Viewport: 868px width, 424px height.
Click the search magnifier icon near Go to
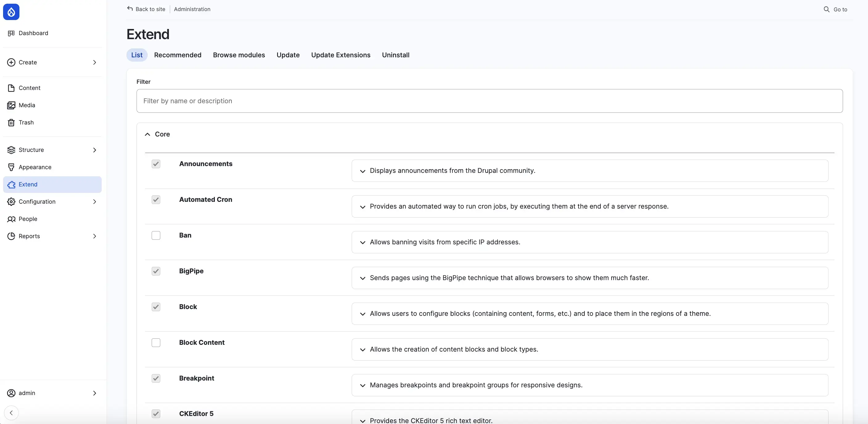coord(826,10)
